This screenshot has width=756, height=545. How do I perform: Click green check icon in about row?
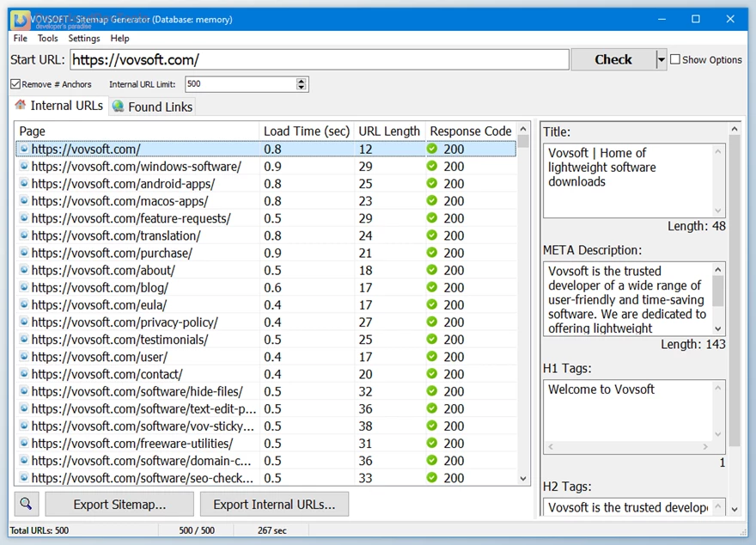click(432, 270)
